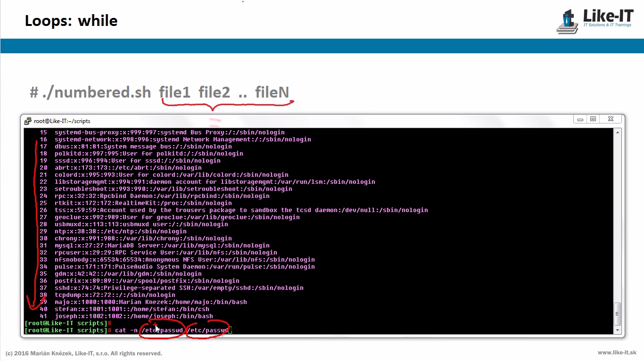Maximize the root@Like-IT terminal window
Viewport: 644px width, 361px height.
[x=593, y=120]
